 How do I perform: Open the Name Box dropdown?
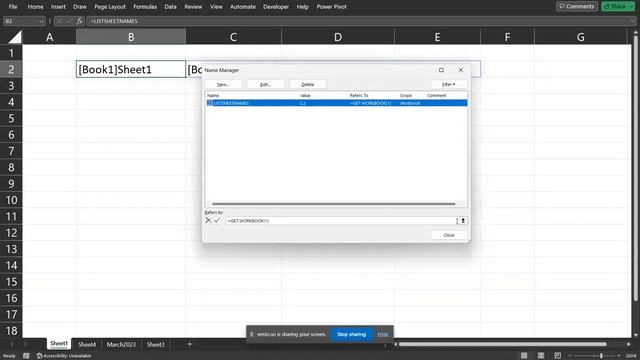coord(41,21)
